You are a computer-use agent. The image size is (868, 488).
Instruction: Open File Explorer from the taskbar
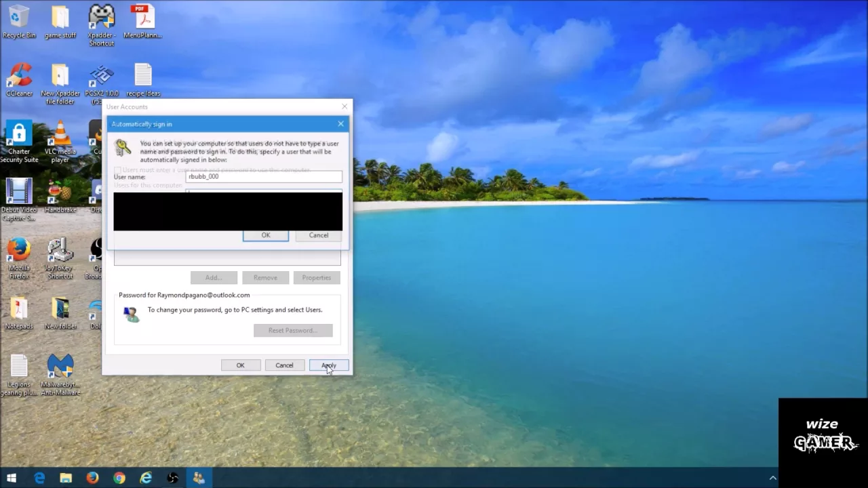tap(66, 478)
